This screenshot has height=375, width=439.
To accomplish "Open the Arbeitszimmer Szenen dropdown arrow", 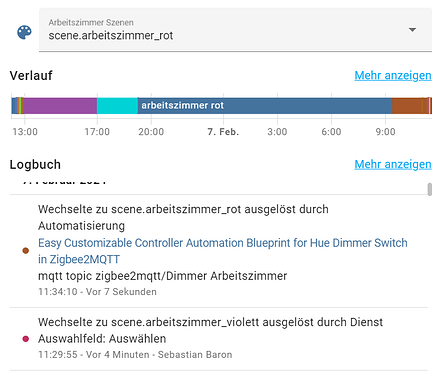I will (412, 30).
